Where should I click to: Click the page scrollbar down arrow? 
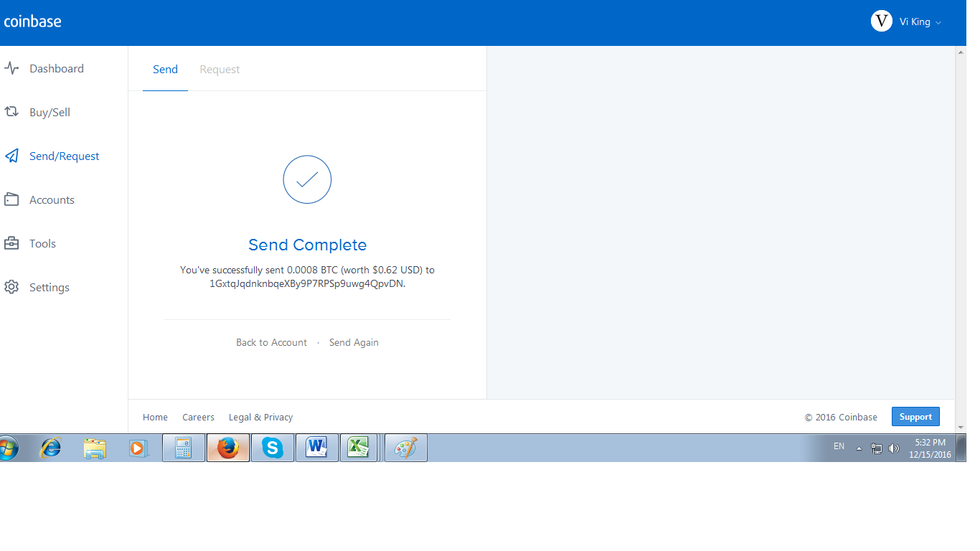click(x=961, y=428)
